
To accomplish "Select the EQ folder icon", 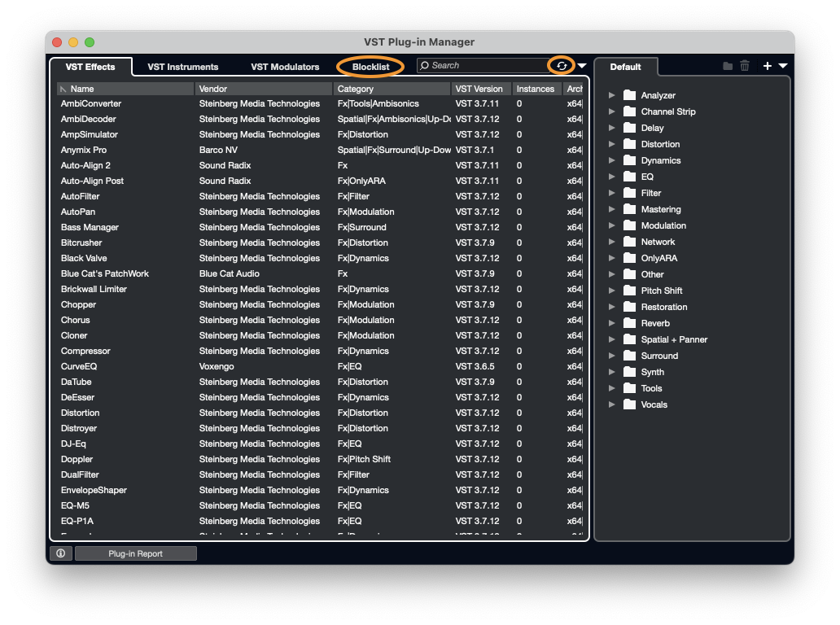I will (x=629, y=177).
